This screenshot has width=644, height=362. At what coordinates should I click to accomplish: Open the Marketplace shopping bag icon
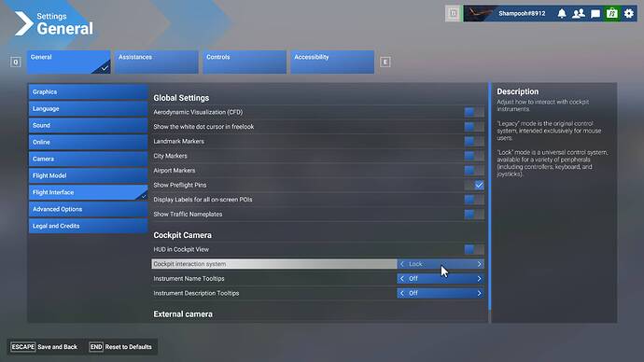[612, 14]
